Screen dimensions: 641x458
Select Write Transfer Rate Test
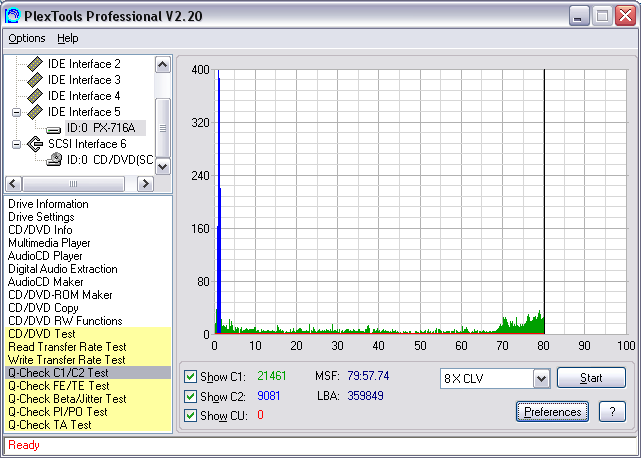tap(88, 360)
